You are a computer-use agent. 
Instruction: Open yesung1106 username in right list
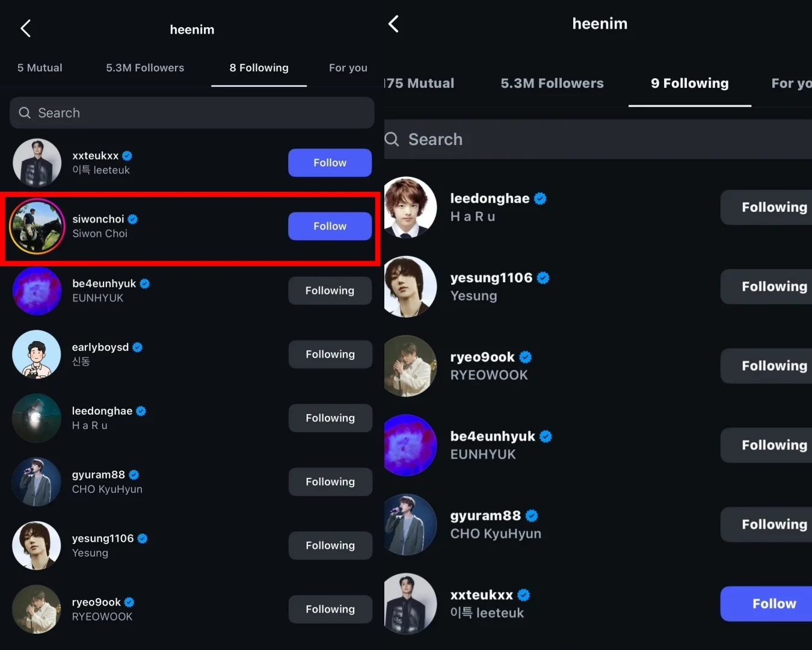click(491, 278)
